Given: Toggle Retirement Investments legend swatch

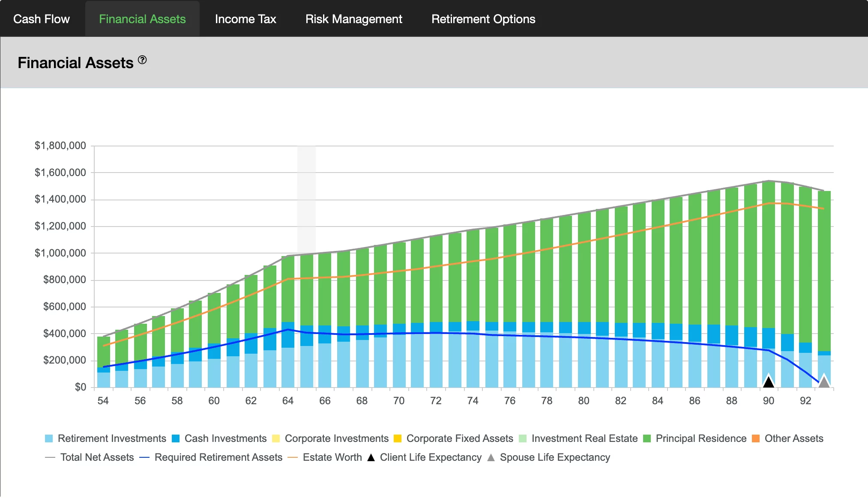Looking at the screenshot, I should (49, 439).
